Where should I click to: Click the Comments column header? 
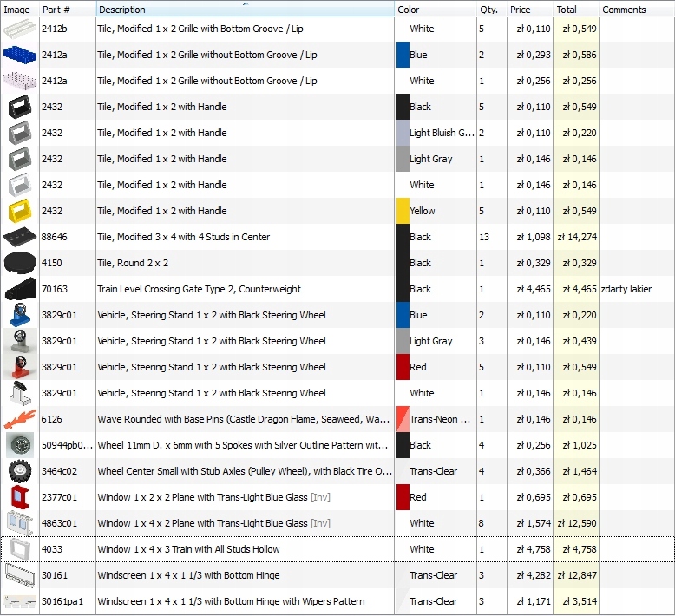pyautogui.click(x=635, y=10)
